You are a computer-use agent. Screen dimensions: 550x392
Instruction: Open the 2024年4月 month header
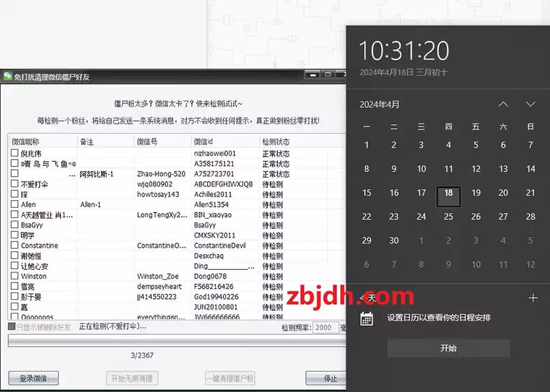pos(379,104)
